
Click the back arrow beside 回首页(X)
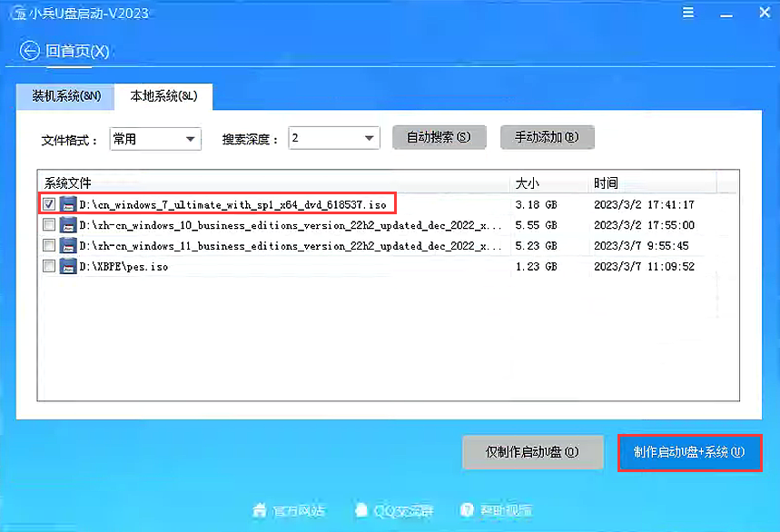coord(28,51)
